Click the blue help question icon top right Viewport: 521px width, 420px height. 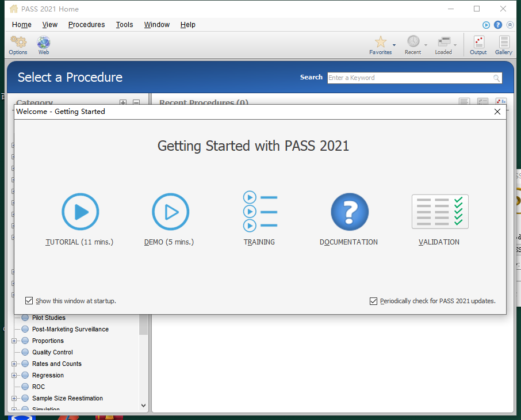(x=498, y=25)
